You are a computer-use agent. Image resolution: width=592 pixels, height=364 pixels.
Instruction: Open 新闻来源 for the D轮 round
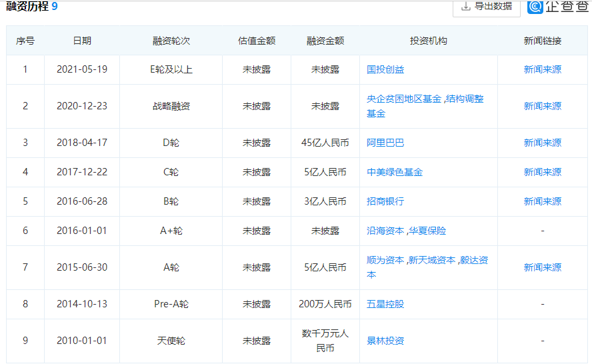542,143
